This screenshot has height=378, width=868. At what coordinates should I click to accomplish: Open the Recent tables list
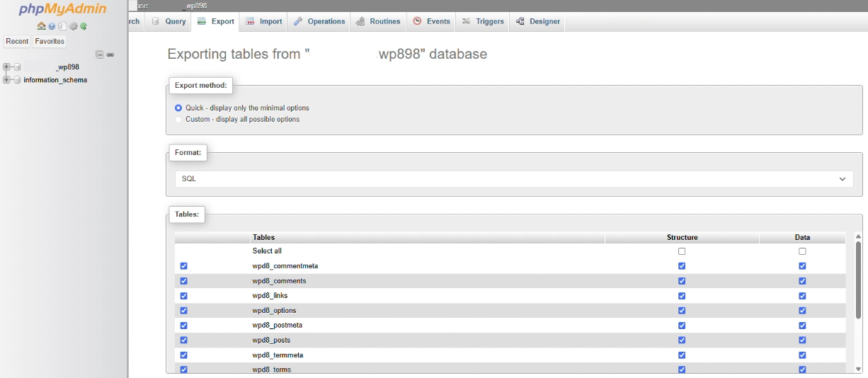[x=17, y=41]
